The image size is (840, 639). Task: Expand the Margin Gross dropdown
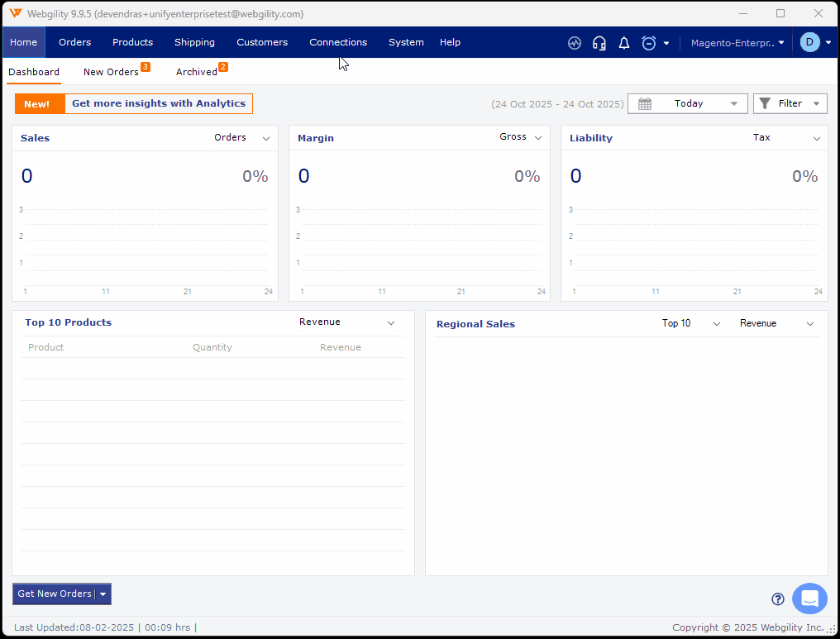pos(538,138)
